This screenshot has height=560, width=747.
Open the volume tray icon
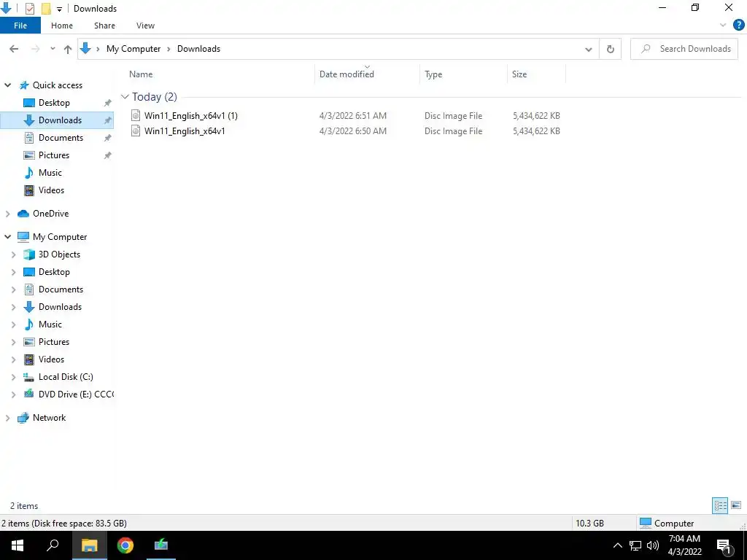(653, 545)
